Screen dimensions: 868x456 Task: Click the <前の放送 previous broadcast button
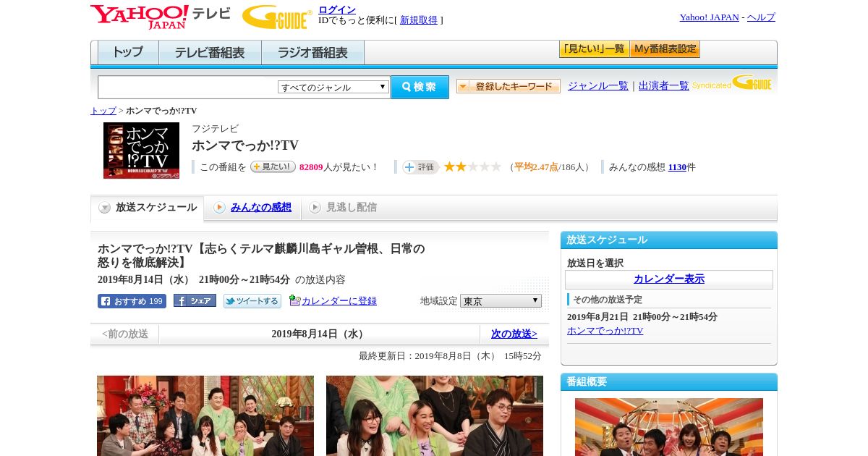click(125, 334)
